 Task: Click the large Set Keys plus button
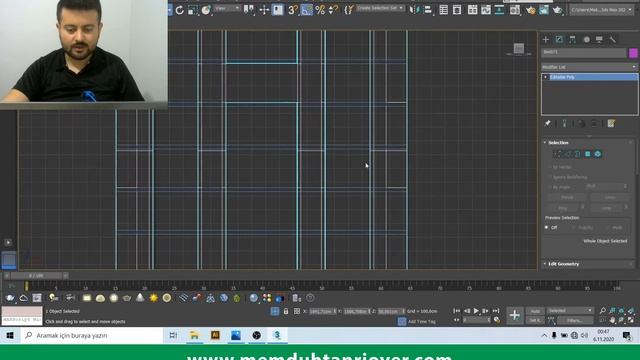(x=514, y=315)
